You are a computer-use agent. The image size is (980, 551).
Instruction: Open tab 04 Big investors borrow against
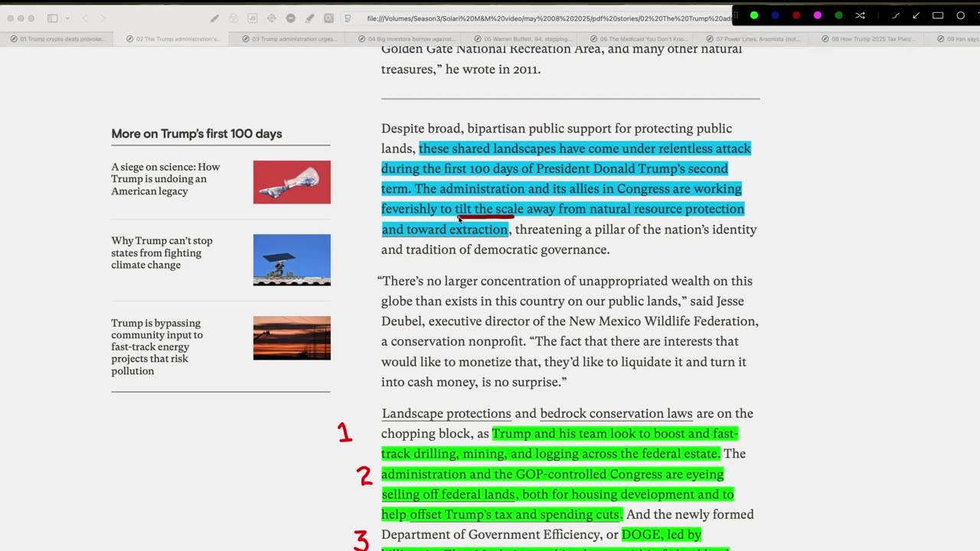coord(402,38)
